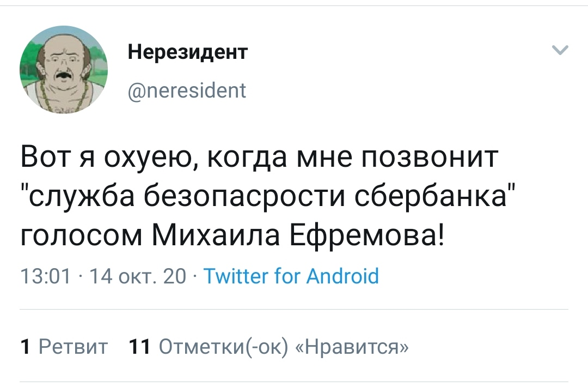Expand the tweet options chevron

tap(560, 50)
